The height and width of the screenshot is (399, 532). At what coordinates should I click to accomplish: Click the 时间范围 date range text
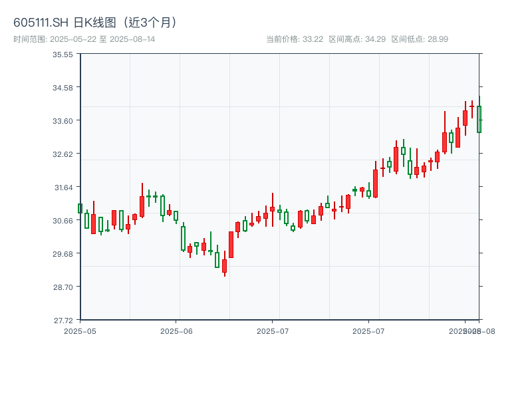click(x=84, y=39)
